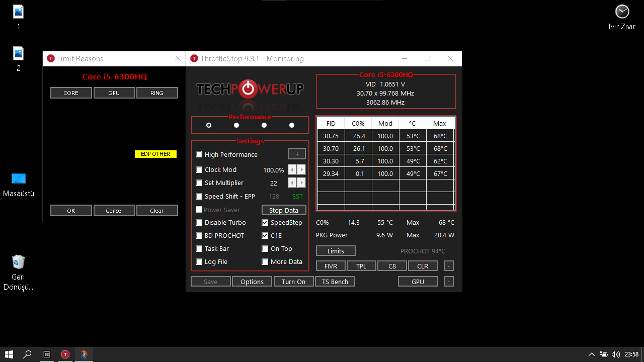Select the first Performance profile radio button
Screen dimensions: 644x362
coord(209,125)
